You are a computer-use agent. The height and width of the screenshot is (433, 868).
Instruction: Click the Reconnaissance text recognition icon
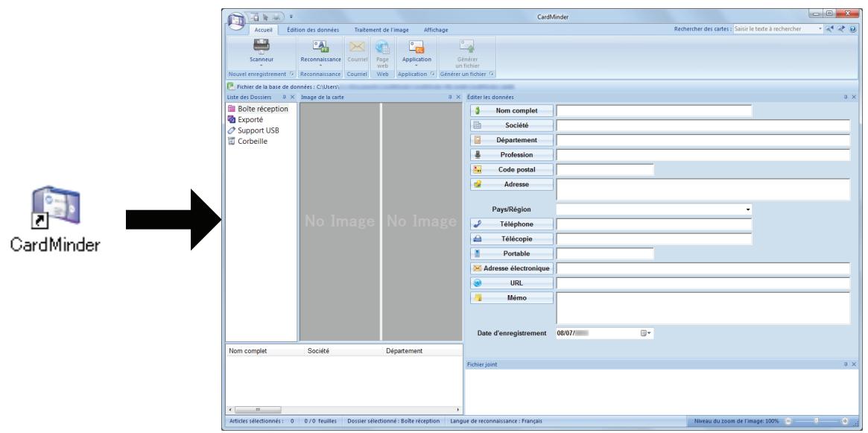click(x=320, y=46)
